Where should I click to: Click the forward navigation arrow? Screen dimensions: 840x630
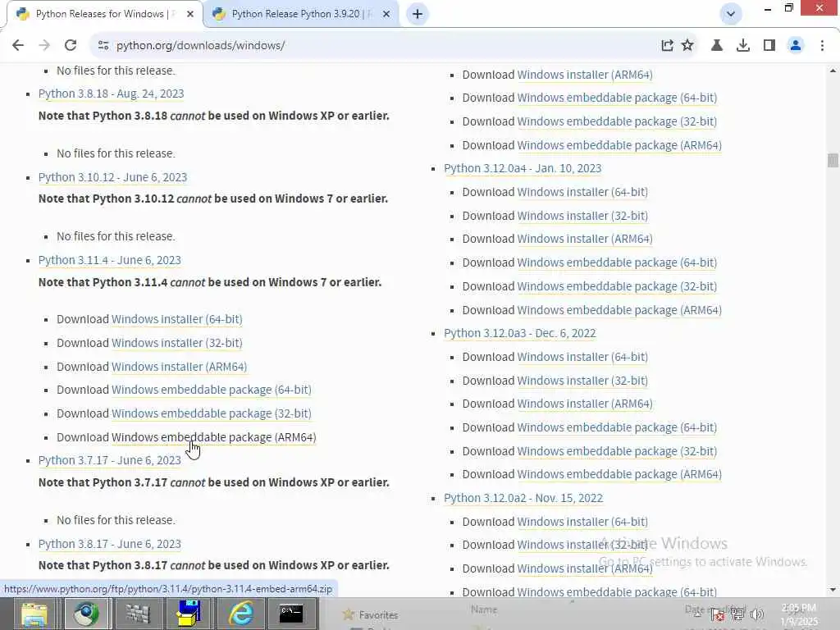click(x=44, y=46)
